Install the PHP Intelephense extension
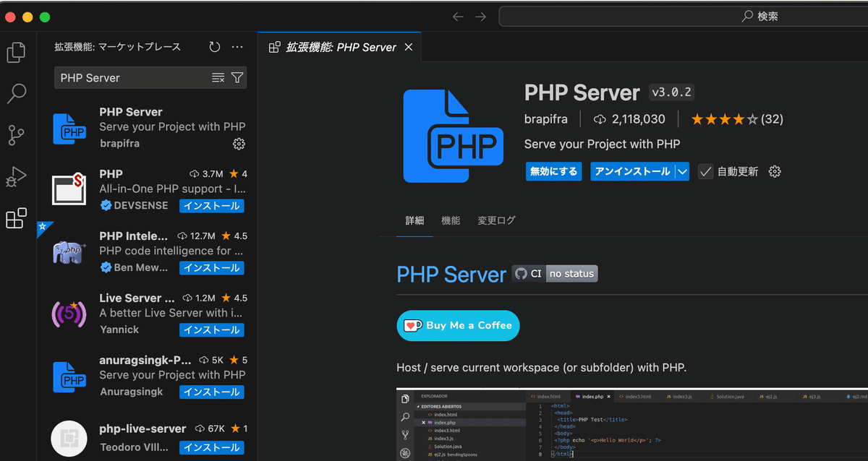 coord(211,268)
